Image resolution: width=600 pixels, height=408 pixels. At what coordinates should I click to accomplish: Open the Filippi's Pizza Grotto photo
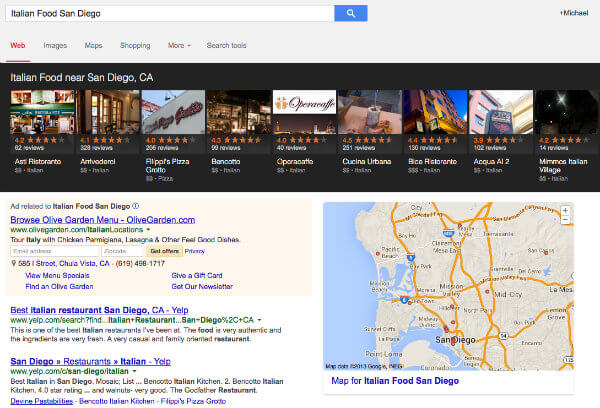[x=173, y=112]
